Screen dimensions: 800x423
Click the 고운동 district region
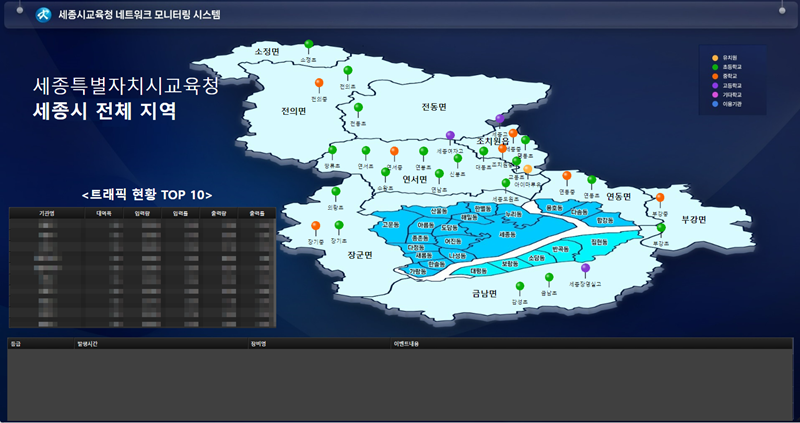pyautogui.click(x=391, y=226)
